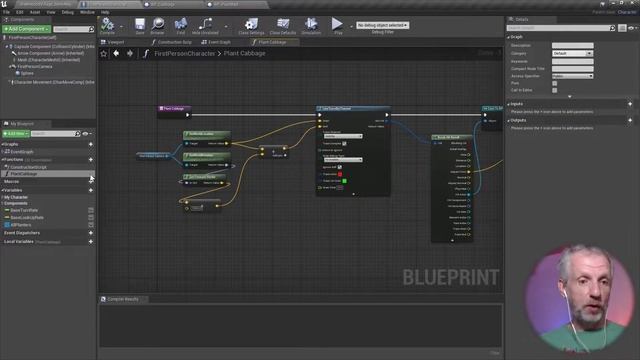
Task: Open the Access Specifier dropdown
Action: (x=572, y=76)
